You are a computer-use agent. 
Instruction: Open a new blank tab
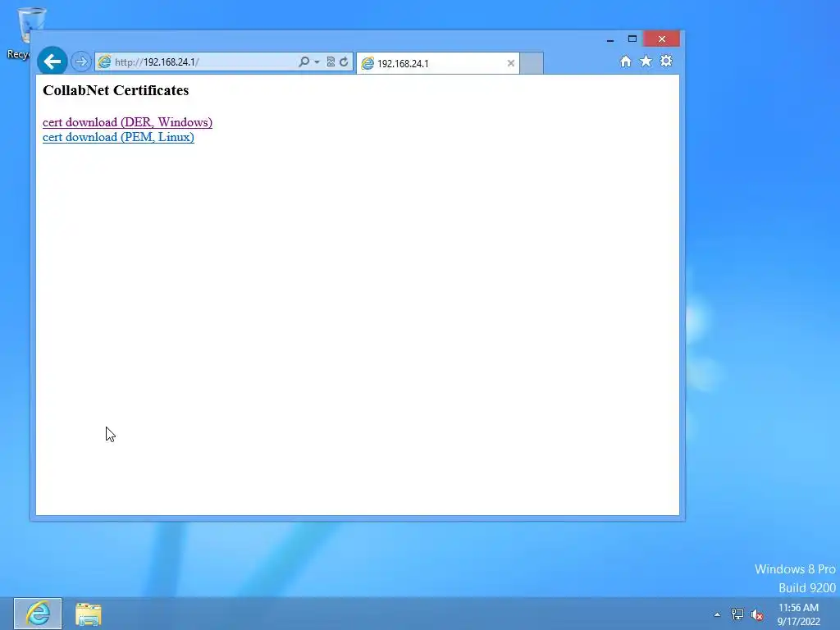coord(532,63)
